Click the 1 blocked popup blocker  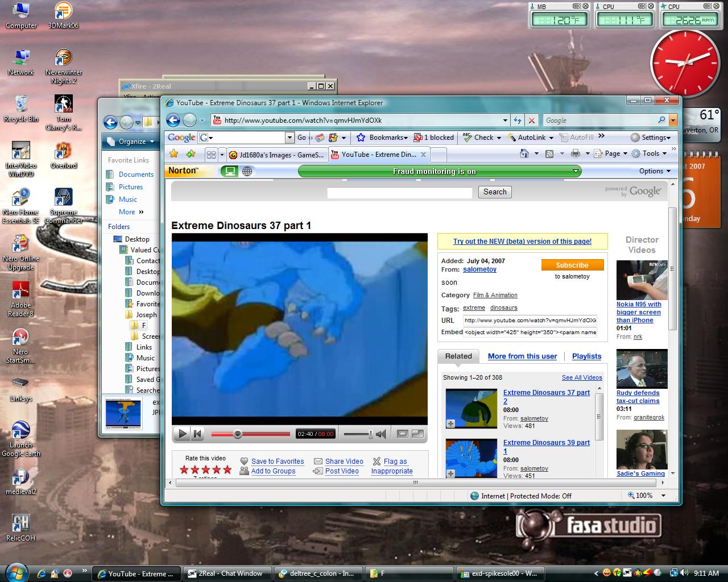click(x=434, y=138)
